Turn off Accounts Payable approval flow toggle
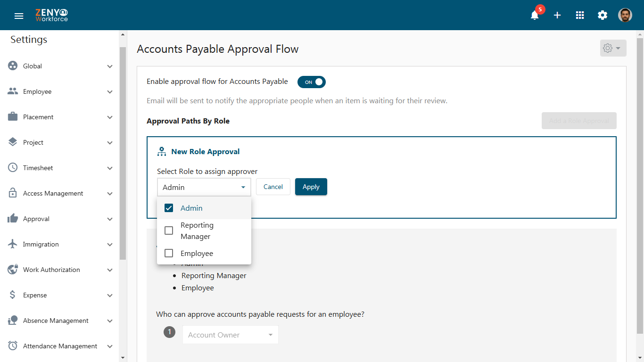Image resolution: width=644 pixels, height=362 pixels. [311, 82]
